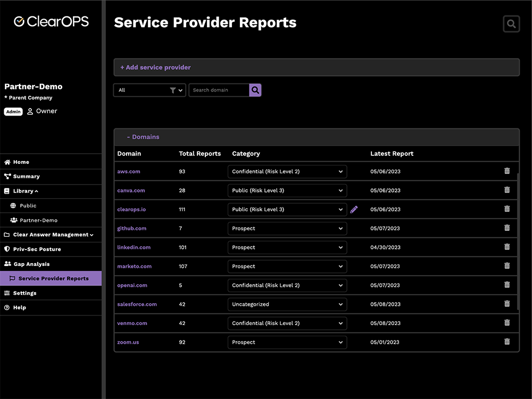Screen dimensions: 532x399
Task: Delete the aws.com row with trash icon
Action: point(507,171)
